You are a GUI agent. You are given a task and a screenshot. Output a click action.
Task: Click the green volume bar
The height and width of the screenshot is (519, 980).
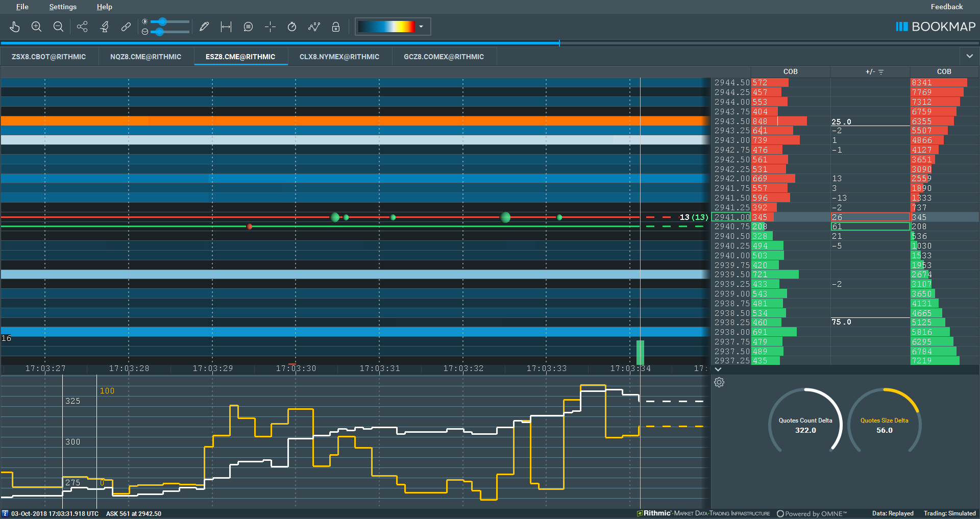pyautogui.click(x=640, y=353)
